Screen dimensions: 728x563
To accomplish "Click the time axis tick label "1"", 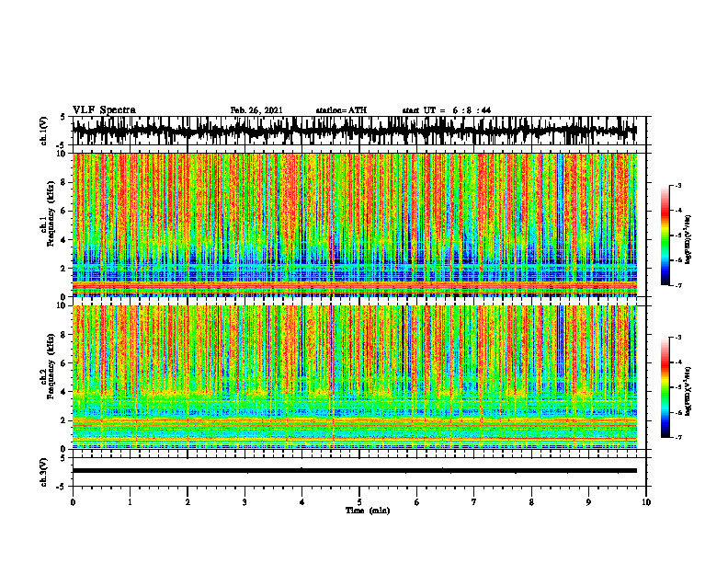I will 131,502.
